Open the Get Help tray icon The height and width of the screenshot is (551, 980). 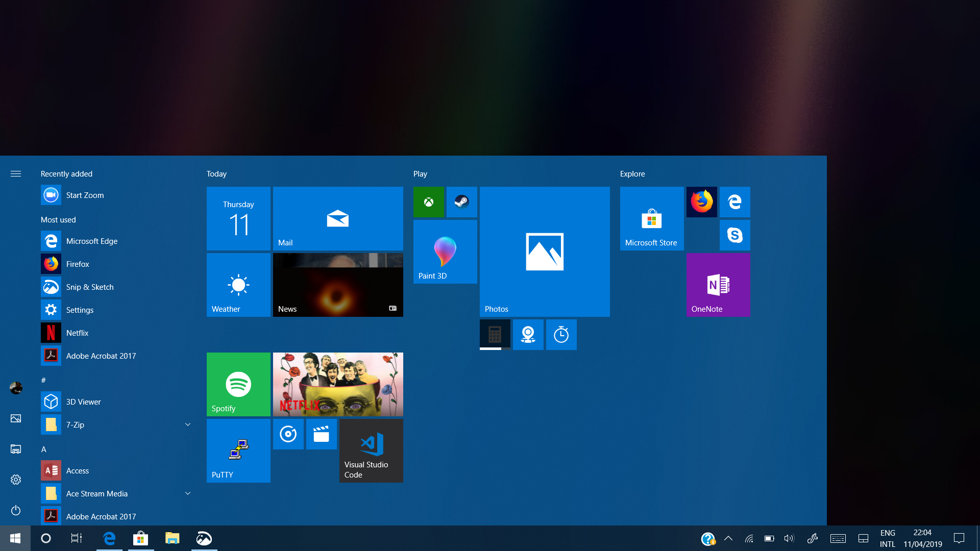point(708,539)
